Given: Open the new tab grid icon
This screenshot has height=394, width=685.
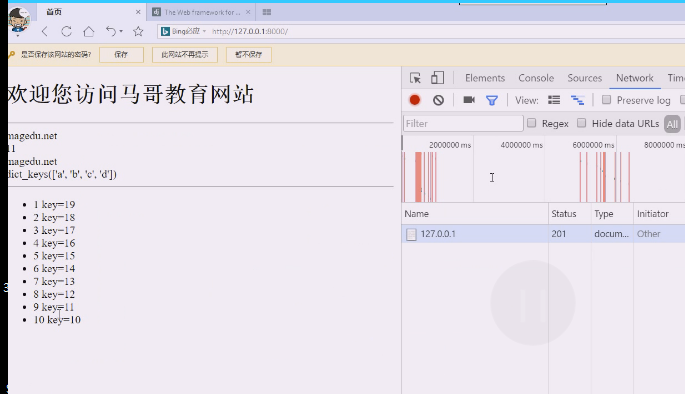Looking at the screenshot, I should click(x=266, y=12).
